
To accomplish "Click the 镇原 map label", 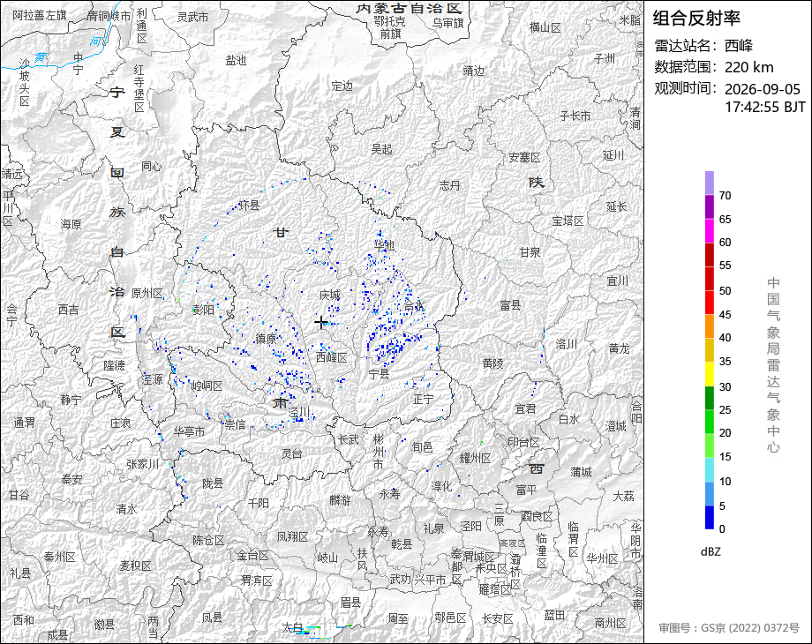I will (267, 339).
